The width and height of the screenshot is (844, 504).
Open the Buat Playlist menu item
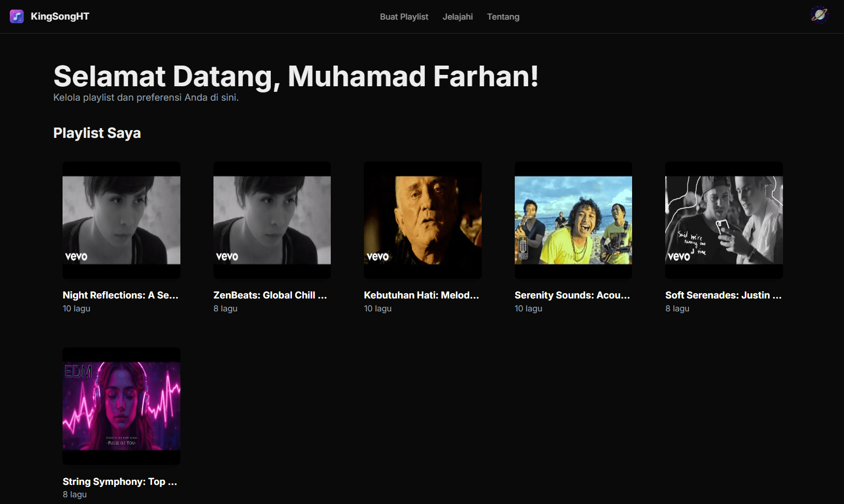click(404, 17)
